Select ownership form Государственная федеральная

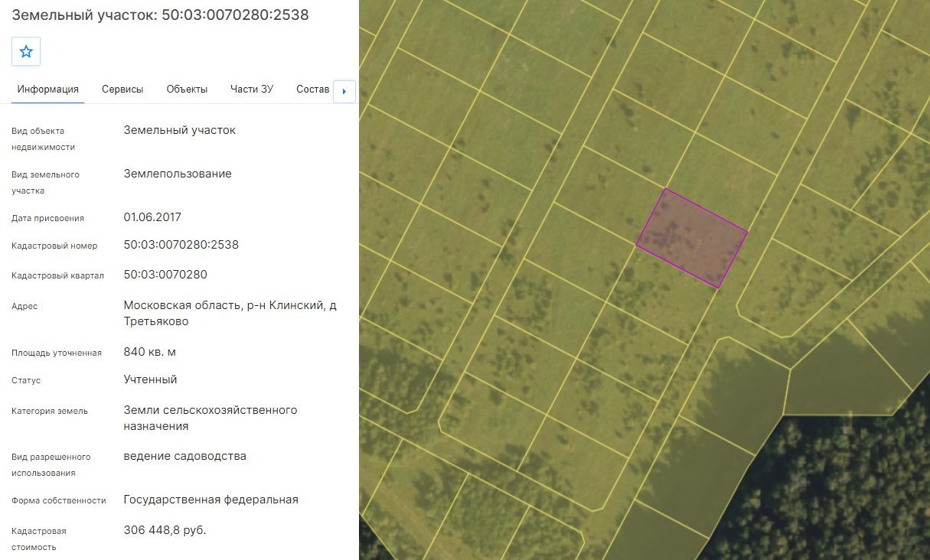[211, 500]
